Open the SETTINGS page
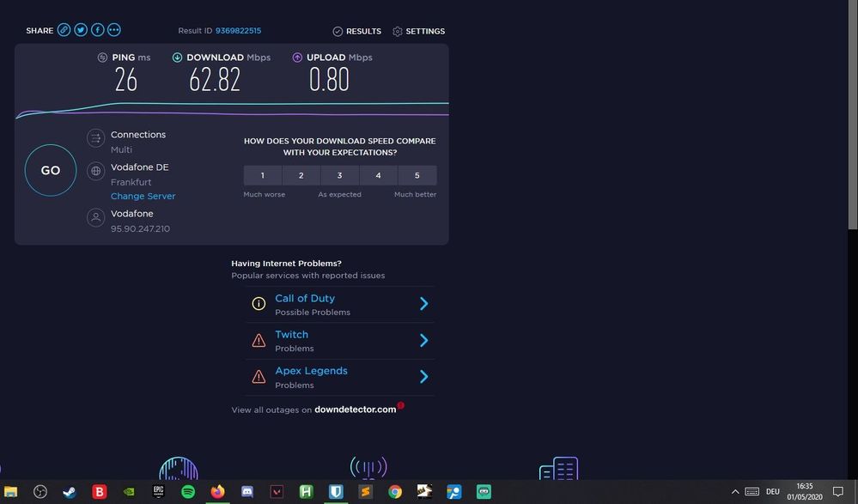The height and width of the screenshot is (504, 858). coord(418,31)
